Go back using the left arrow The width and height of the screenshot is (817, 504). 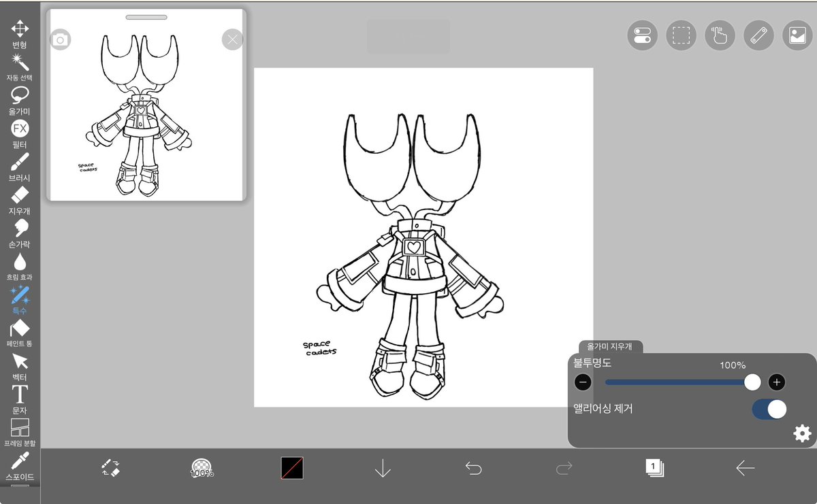pyautogui.click(x=746, y=468)
